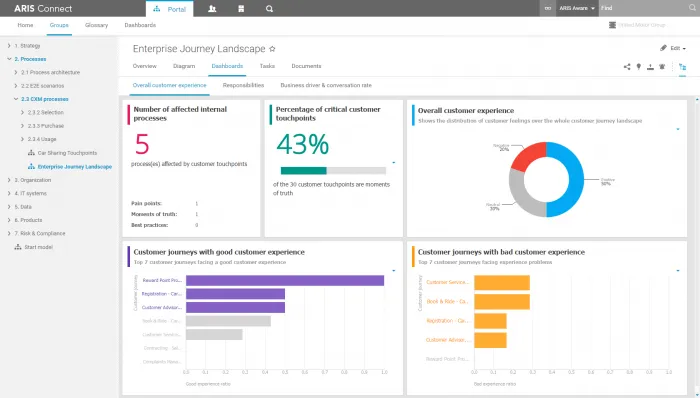700x398 pixels.
Task: Click the Edit pencil icon
Action: pyautogui.click(x=663, y=48)
